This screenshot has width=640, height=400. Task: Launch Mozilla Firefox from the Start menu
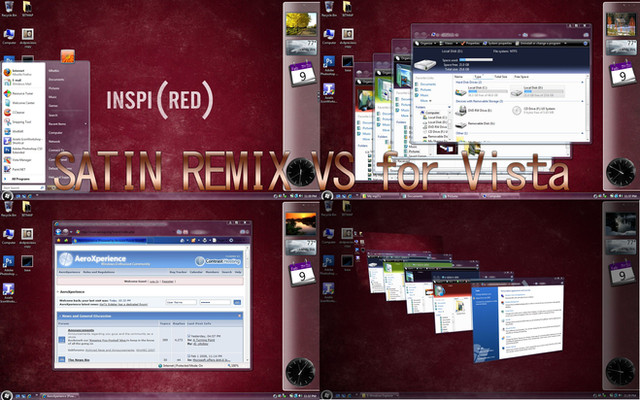23,72
